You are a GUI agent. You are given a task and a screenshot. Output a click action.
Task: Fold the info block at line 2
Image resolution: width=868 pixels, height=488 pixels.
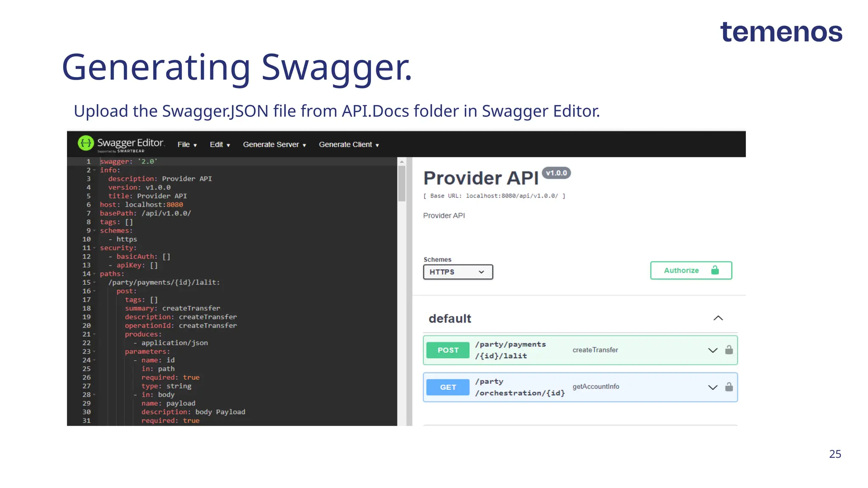click(95, 170)
